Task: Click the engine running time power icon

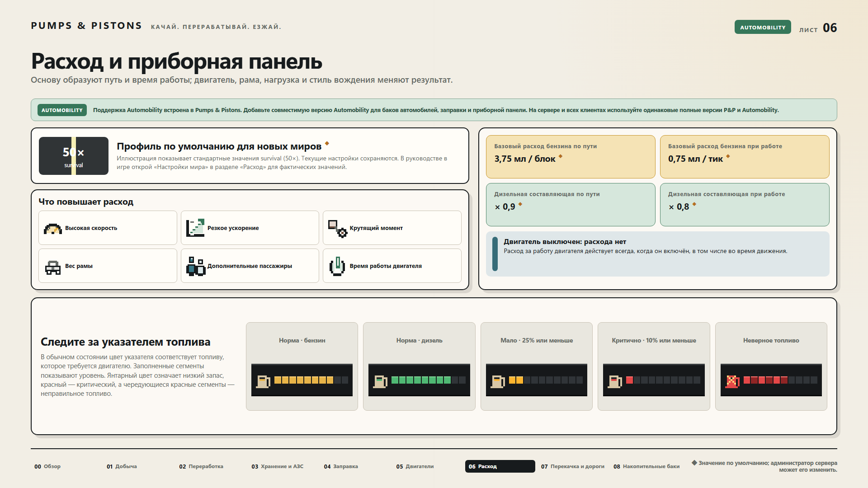Action: pyautogui.click(x=337, y=266)
